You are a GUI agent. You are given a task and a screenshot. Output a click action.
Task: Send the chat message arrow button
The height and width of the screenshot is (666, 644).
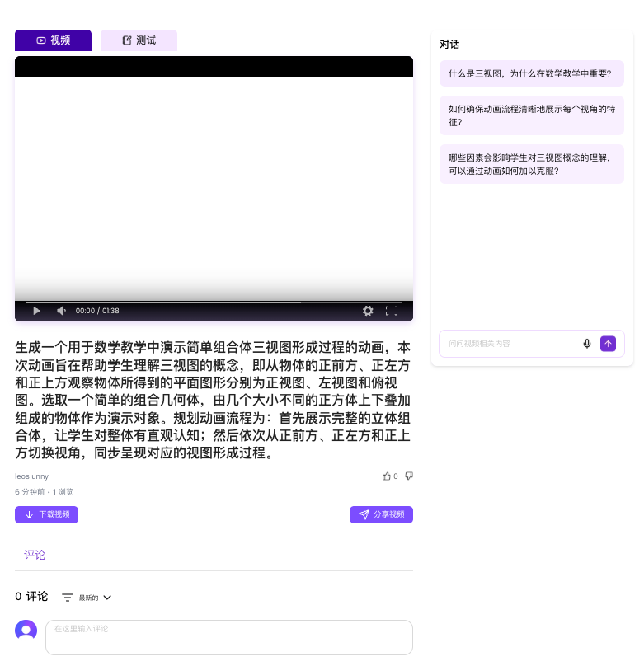click(608, 344)
